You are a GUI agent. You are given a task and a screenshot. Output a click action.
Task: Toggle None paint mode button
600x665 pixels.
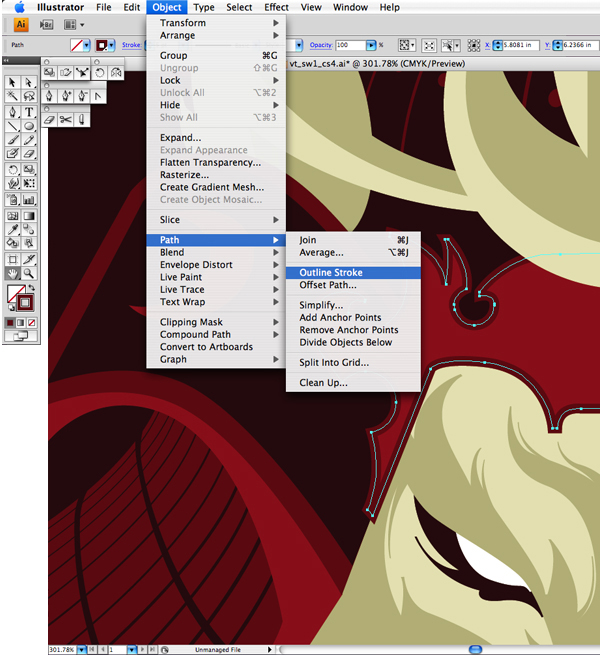(x=31, y=323)
